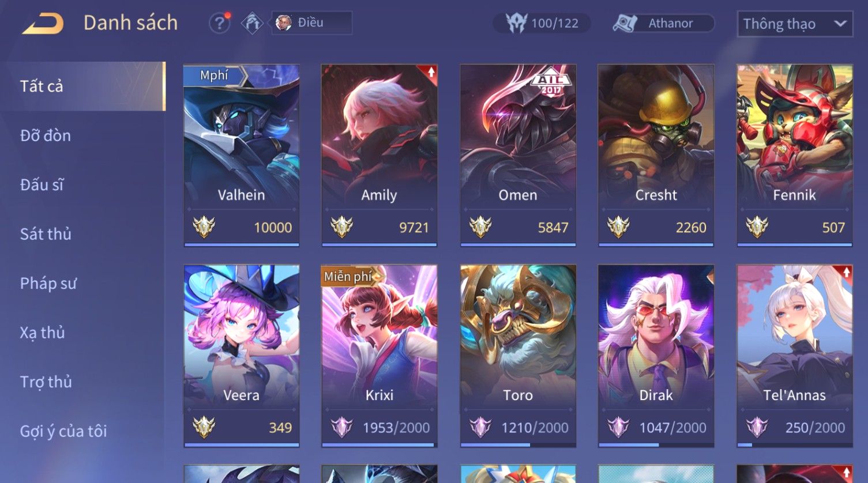Open the Tel'Annas hero card

(795, 356)
